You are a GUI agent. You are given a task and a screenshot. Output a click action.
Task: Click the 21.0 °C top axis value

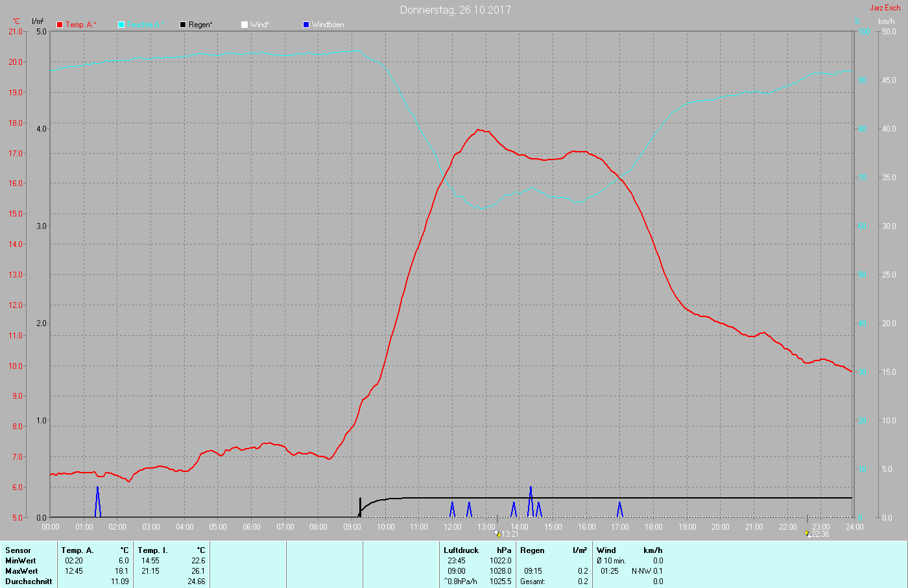(16, 32)
